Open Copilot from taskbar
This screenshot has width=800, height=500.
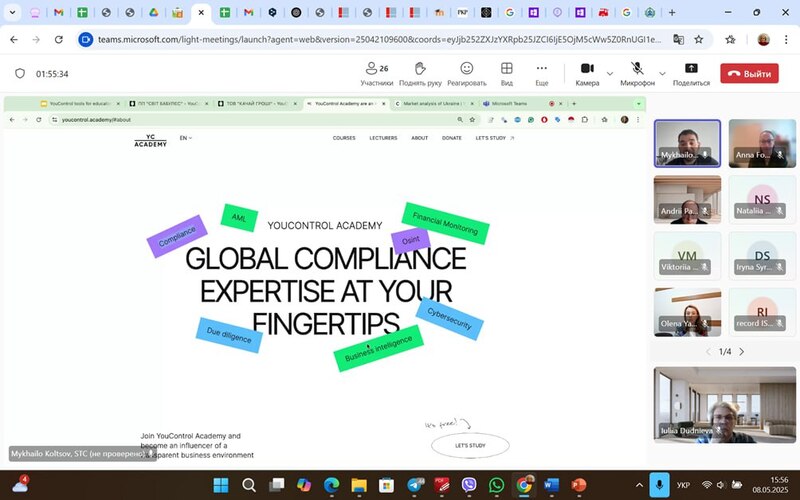[x=304, y=485]
